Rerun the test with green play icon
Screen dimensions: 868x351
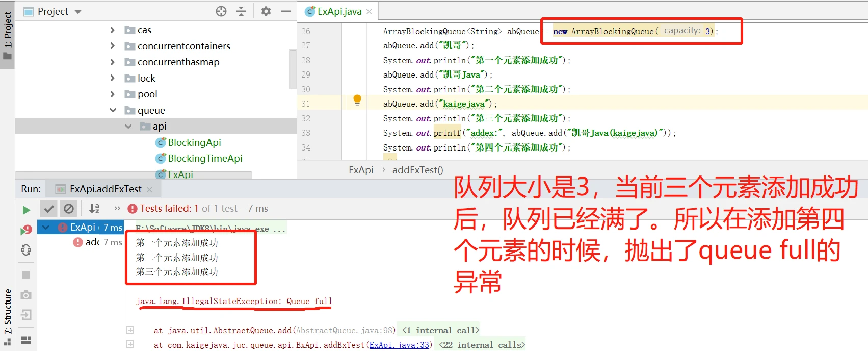pyautogui.click(x=27, y=210)
